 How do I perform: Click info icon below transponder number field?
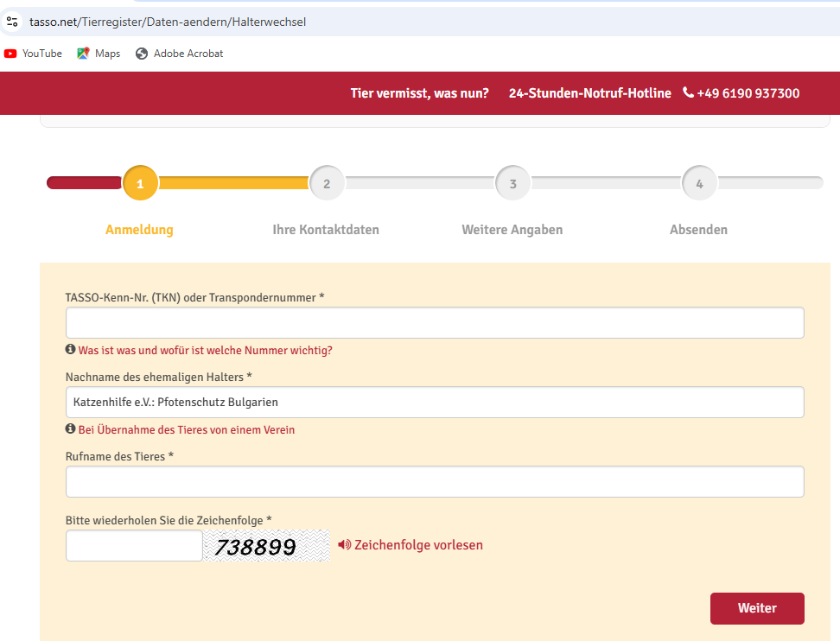point(70,350)
